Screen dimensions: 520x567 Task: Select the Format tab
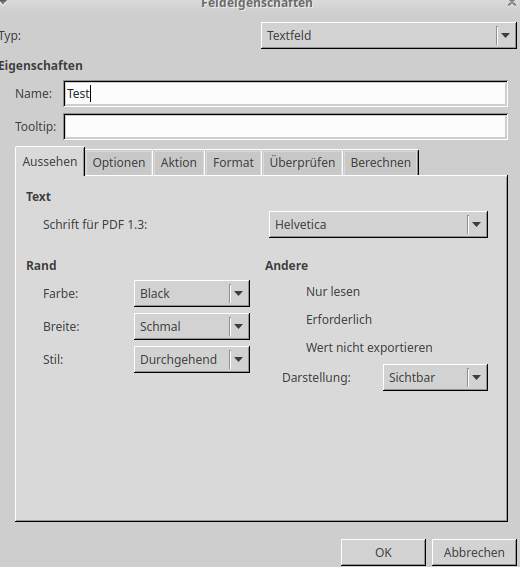pos(233,163)
